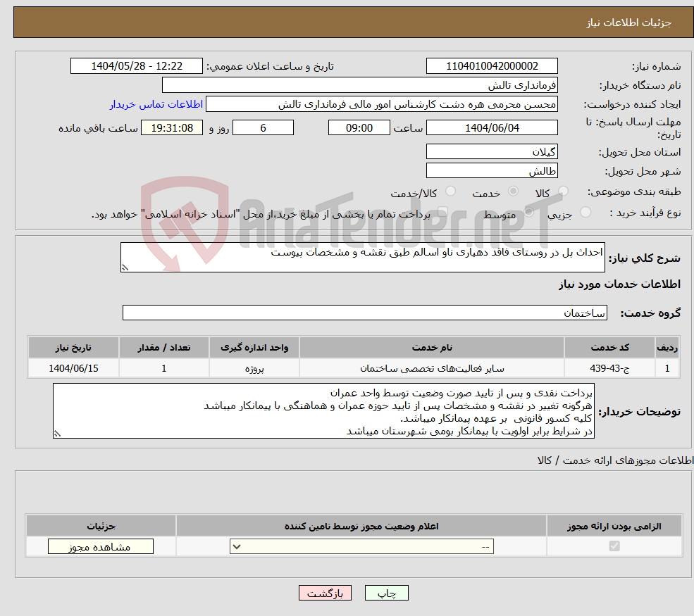Click the جزئیات اطلاعات نیاز page title
Image resolution: width=694 pixels, height=616 pixels.
(x=629, y=23)
